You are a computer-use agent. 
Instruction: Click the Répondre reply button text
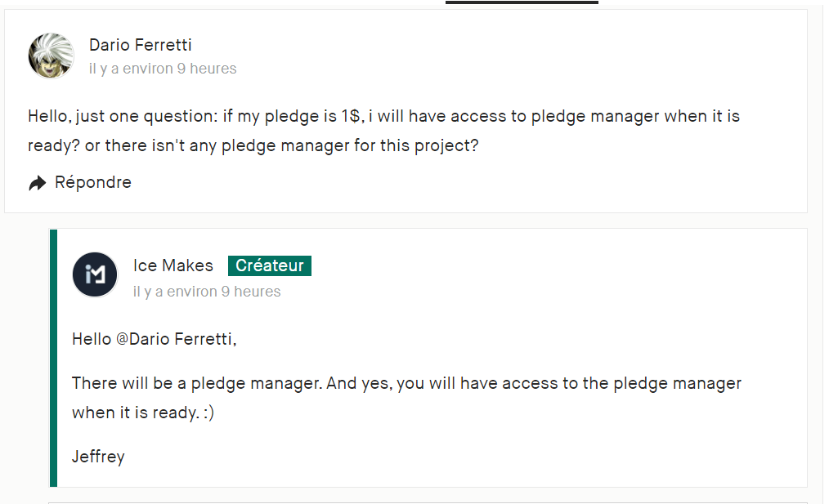click(x=92, y=182)
